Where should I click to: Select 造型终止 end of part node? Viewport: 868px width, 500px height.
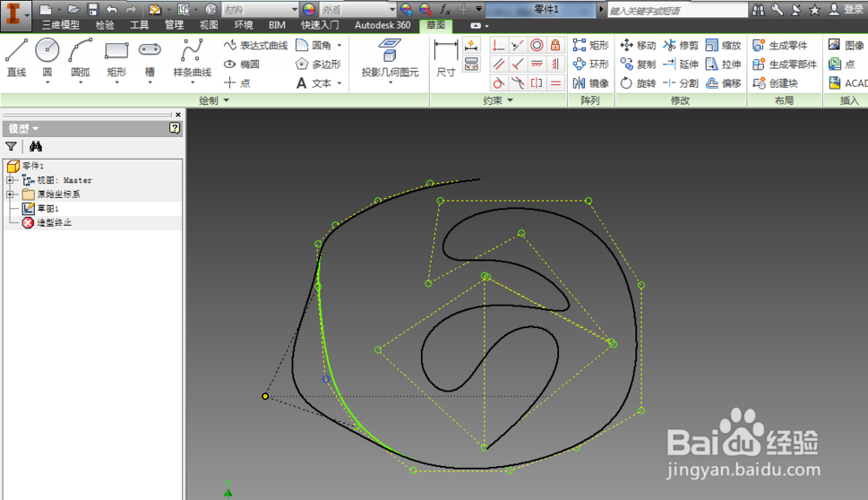pyautogui.click(x=47, y=222)
